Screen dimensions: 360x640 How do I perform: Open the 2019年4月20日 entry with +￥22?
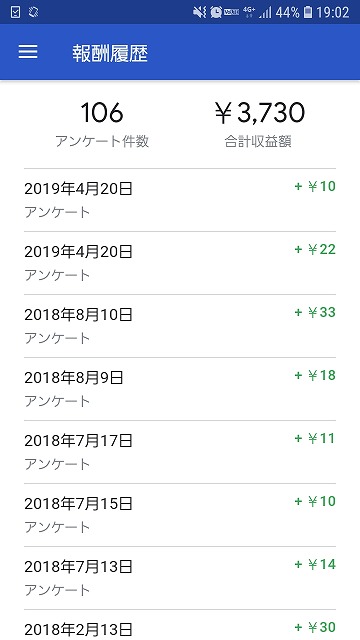pyautogui.click(x=180, y=263)
